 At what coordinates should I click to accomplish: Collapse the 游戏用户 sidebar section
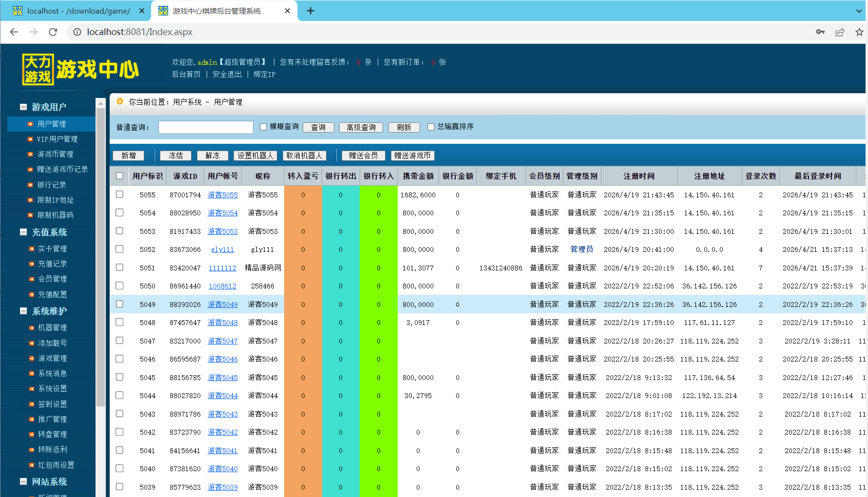pyautogui.click(x=23, y=107)
